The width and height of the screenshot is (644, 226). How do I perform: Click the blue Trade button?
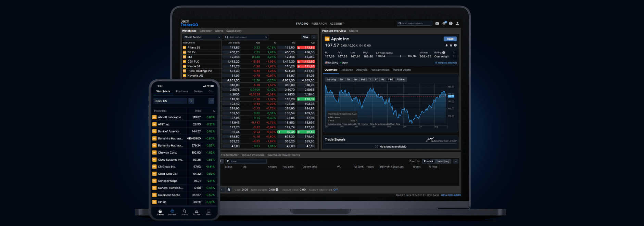450,39
